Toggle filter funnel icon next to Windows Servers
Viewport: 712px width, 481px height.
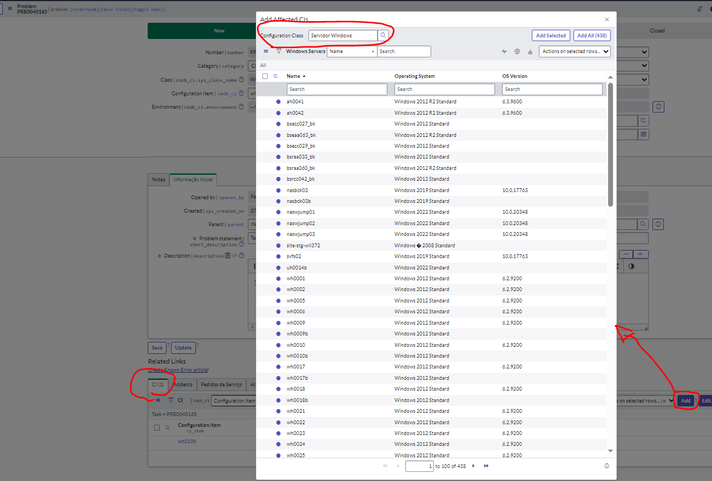(x=279, y=51)
